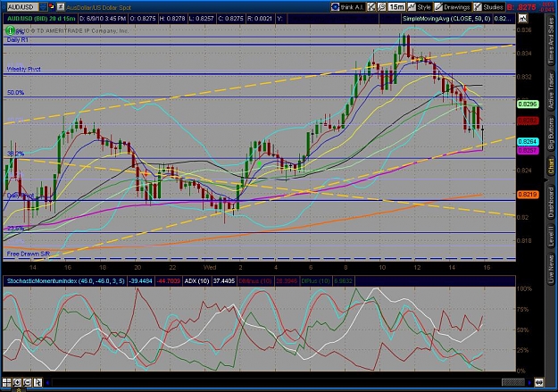Click the ADX (10) study label
This screenshot has height=392, width=558.
click(196, 281)
